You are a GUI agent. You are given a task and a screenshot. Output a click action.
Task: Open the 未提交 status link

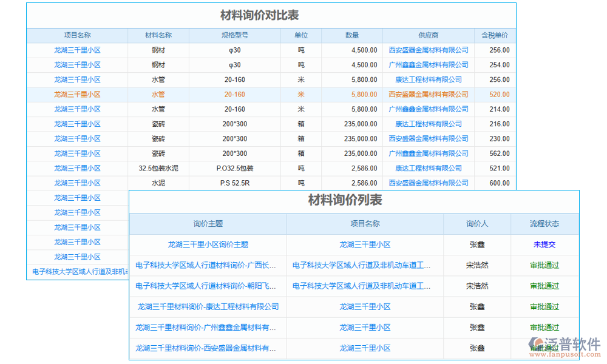[544, 244]
